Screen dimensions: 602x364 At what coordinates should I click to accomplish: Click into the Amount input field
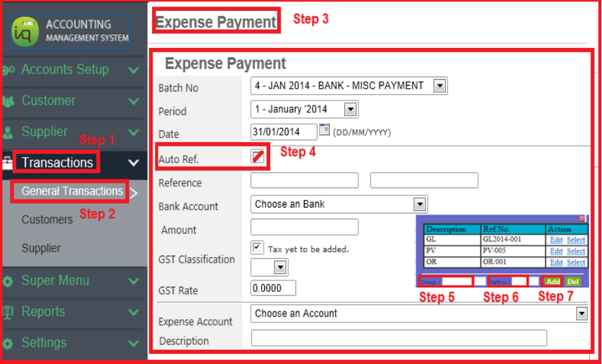(x=304, y=227)
